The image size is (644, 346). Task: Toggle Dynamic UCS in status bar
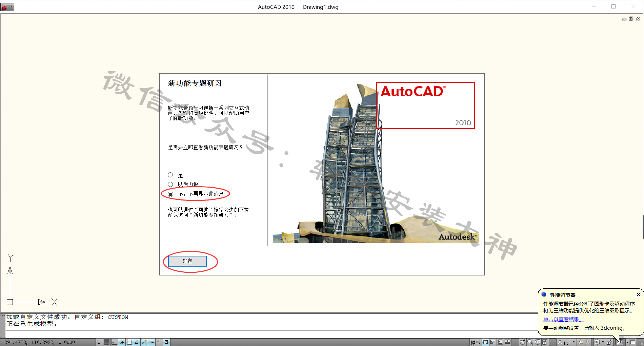144,342
